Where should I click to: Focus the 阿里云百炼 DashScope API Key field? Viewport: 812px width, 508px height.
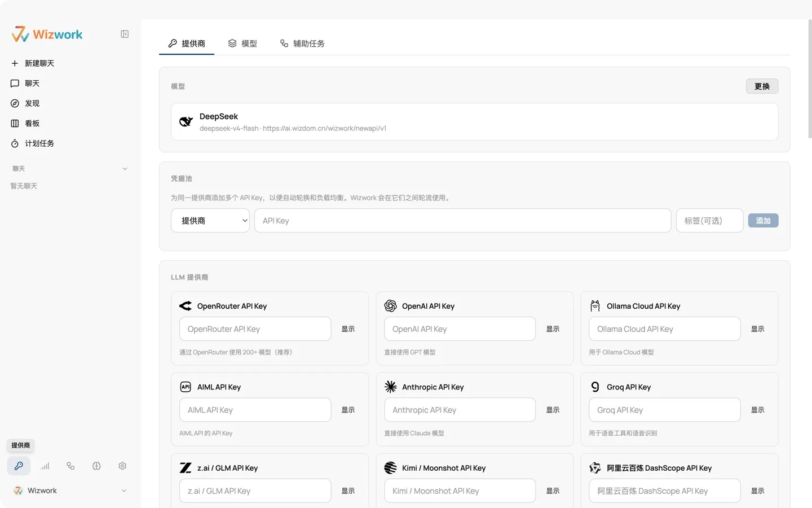pyautogui.click(x=664, y=491)
